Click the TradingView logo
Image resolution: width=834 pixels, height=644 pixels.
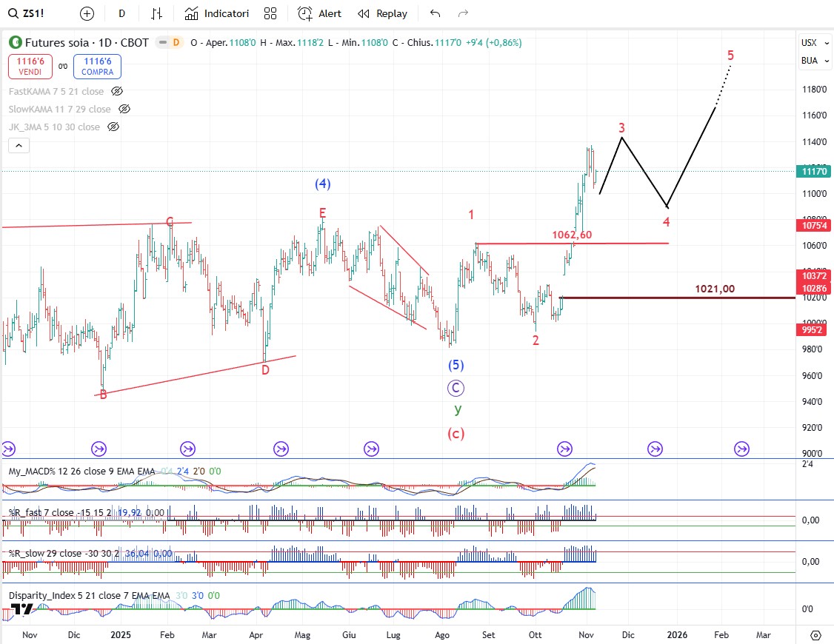[21, 609]
